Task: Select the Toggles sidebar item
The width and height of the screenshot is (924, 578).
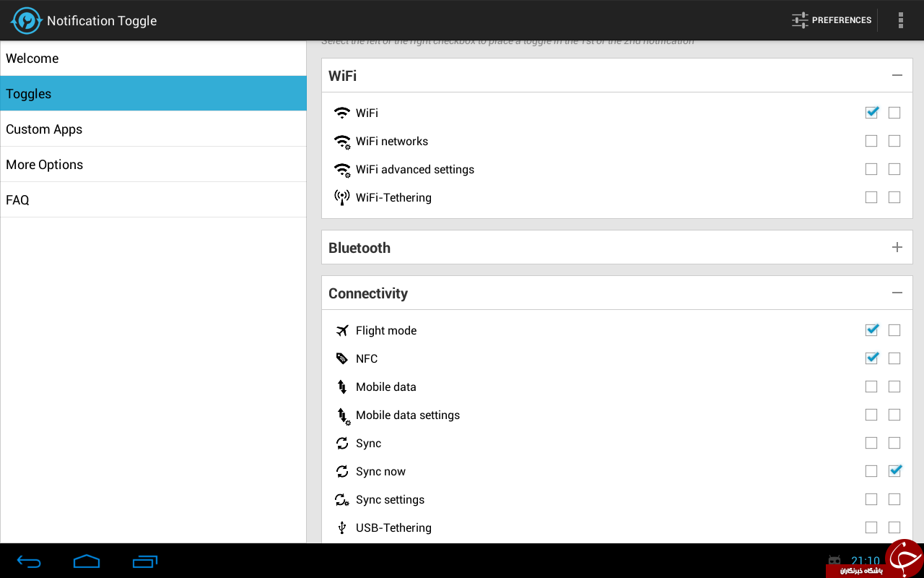Action: tap(153, 94)
